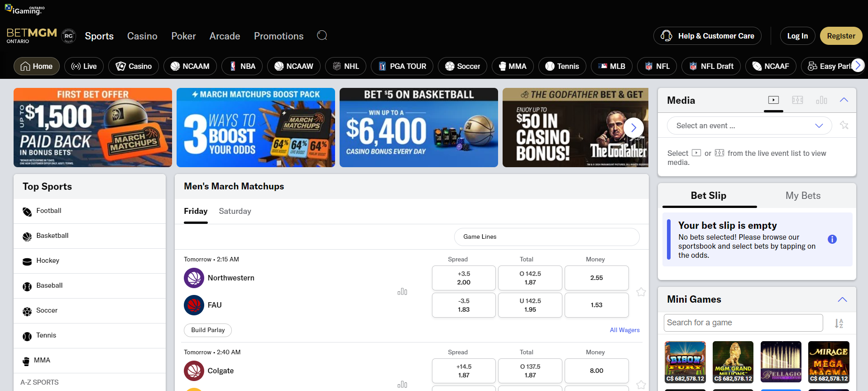868x391 pixels.
Task: Select NFL in sports bar
Action: (x=657, y=66)
